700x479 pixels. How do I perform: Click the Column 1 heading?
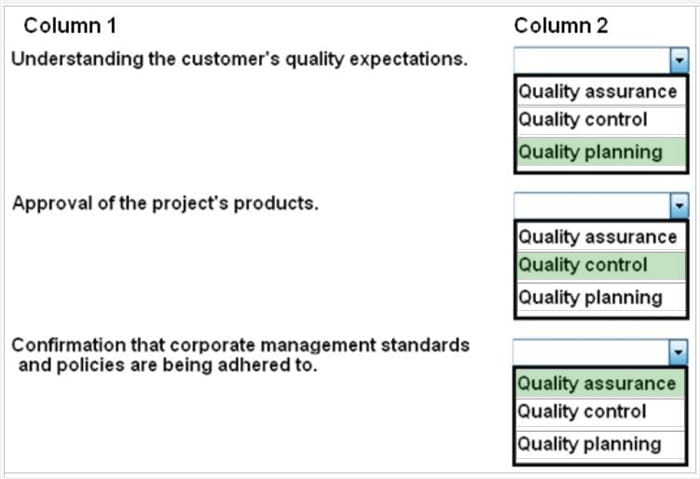tap(70, 26)
